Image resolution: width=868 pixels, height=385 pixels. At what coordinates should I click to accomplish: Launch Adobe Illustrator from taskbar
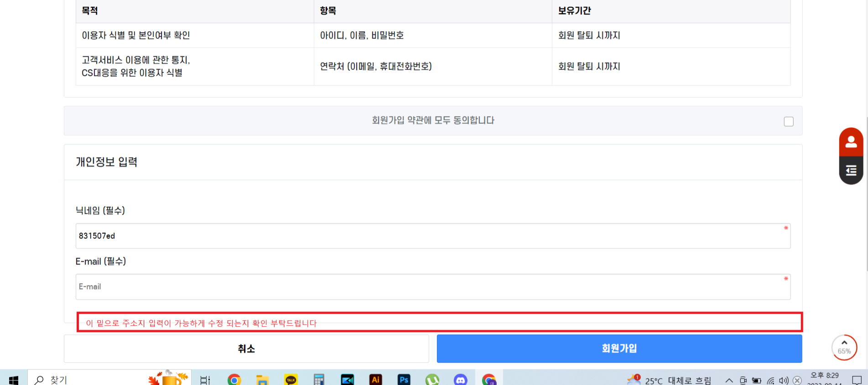click(375, 380)
